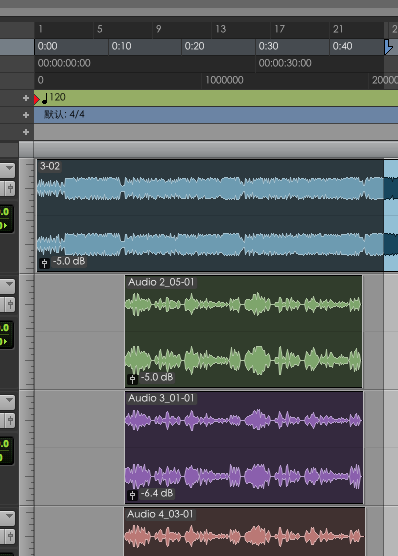
Task: Click the small fader button on the Audio 4_03-01 track row
Action: 10,536
